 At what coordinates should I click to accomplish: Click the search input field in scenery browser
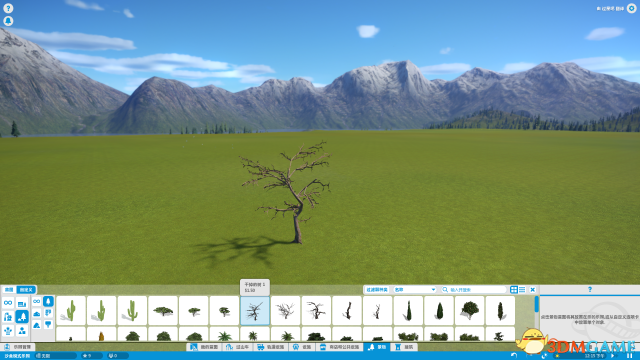[473, 289]
